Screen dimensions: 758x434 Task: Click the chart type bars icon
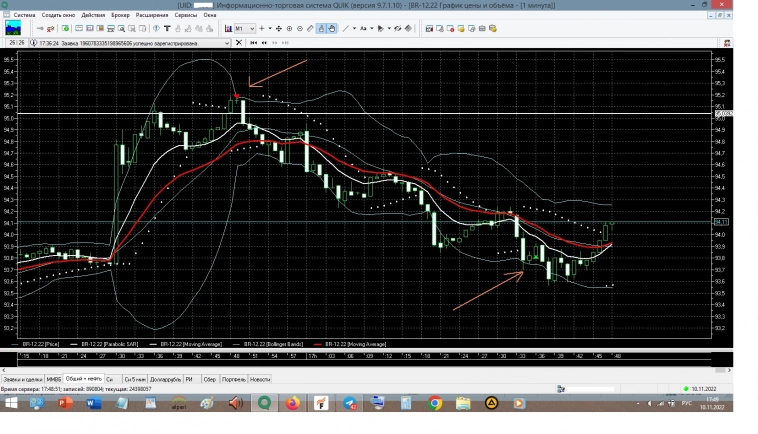coord(229,29)
